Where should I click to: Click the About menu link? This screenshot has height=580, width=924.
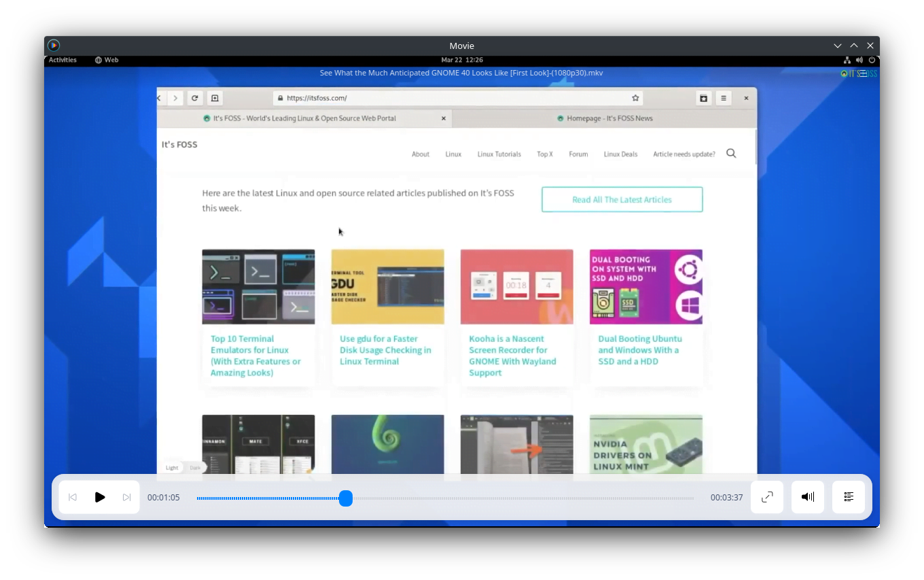pyautogui.click(x=421, y=154)
